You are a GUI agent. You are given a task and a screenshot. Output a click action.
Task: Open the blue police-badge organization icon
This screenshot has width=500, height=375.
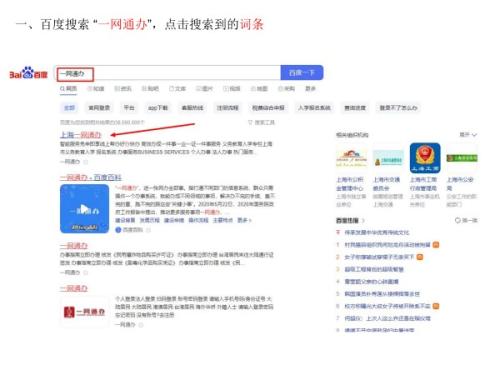(425, 158)
